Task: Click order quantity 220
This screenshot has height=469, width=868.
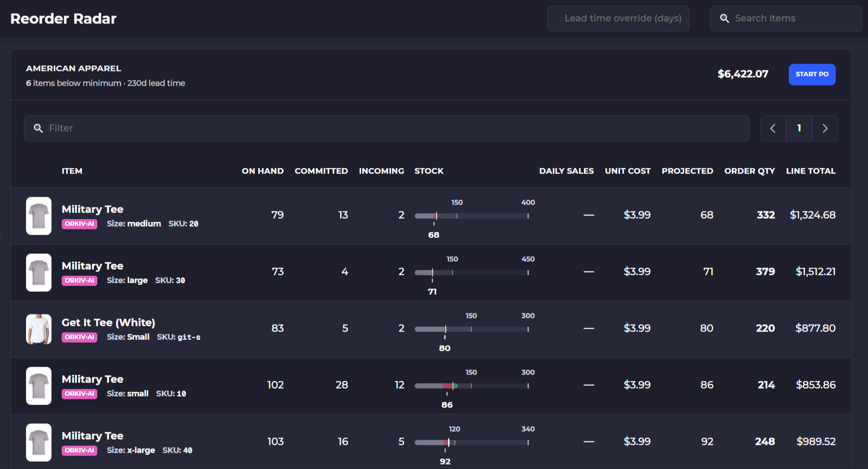Action: tap(766, 329)
